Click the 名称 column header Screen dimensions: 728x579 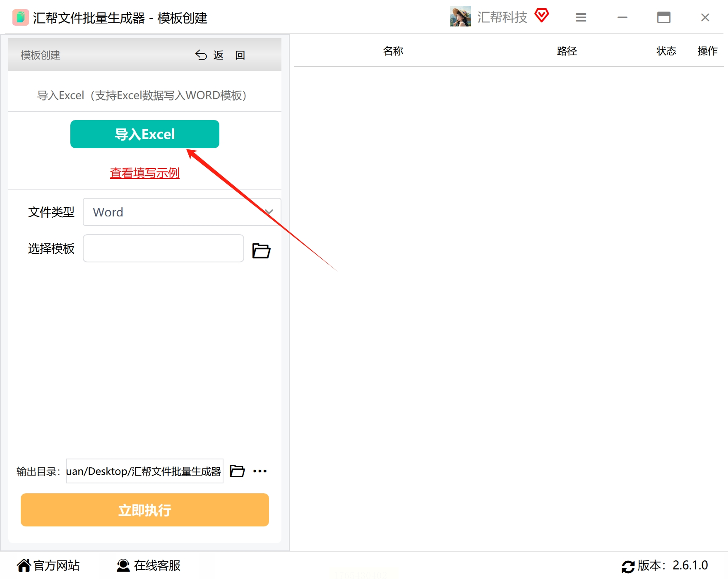tap(393, 51)
